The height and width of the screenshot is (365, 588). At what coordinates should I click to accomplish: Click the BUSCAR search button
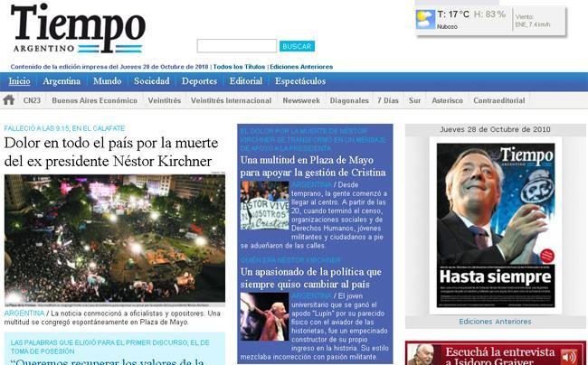297,46
